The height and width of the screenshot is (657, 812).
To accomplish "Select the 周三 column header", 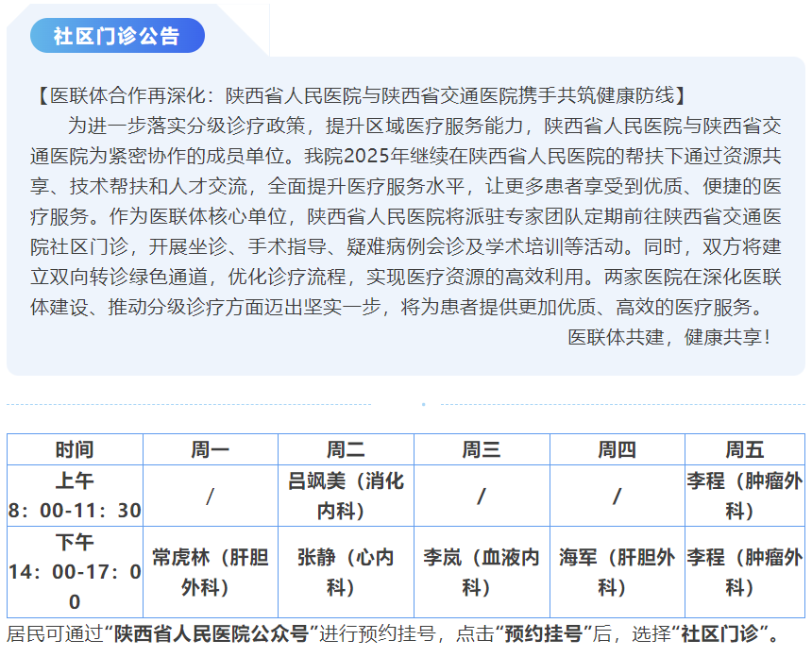I will pyautogui.click(x=482, y=449).
